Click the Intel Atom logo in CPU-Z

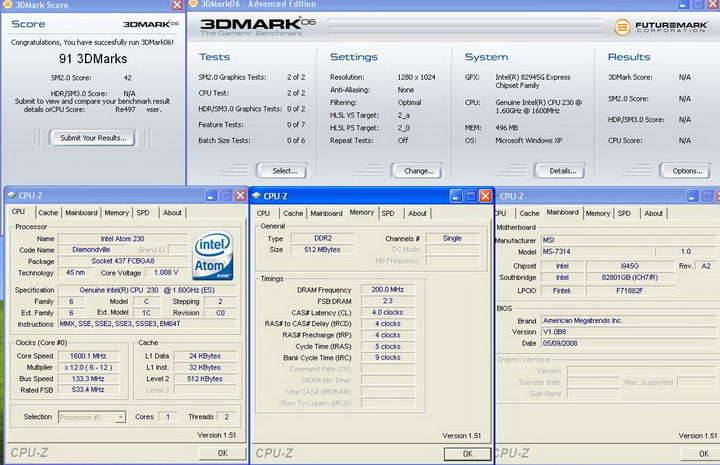click(x=213, y=256)
